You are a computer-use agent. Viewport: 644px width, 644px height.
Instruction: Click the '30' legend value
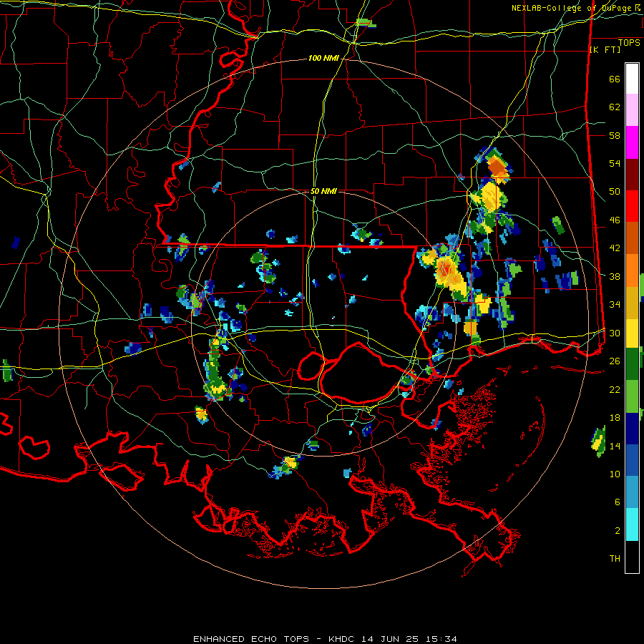(615, 333)
